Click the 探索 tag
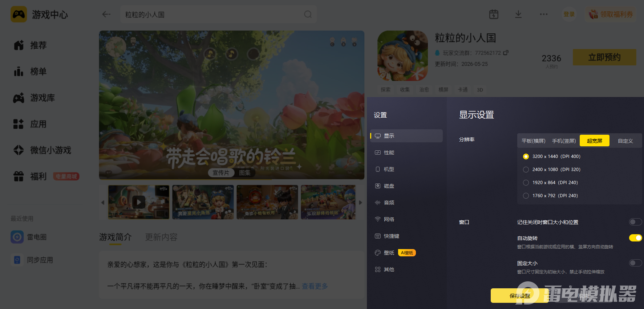This screenshot has height=309, width=644. 386,90
